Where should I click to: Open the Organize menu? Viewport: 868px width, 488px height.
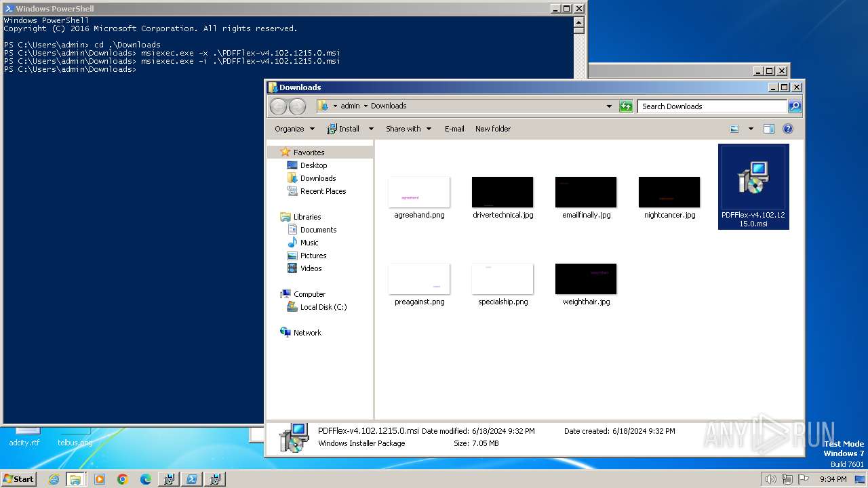tap(294, 129)
